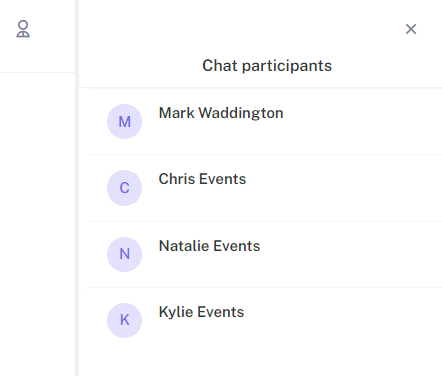Viewport: 442px width, 376px height.
Task: Click the blank header area left of X
Action: [240, 29]
